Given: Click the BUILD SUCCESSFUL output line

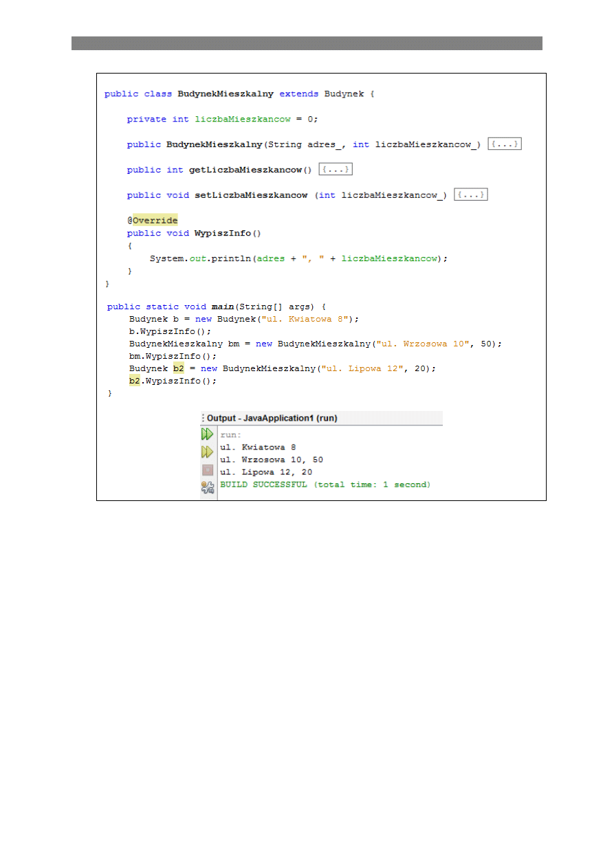Looking at the screenshot, I should click(x=325, y=485).
